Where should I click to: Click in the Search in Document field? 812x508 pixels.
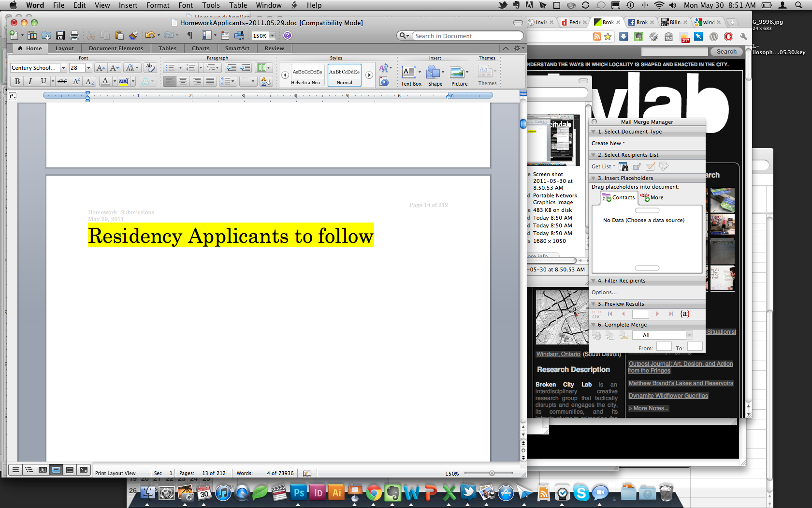[x=468, y=36]
